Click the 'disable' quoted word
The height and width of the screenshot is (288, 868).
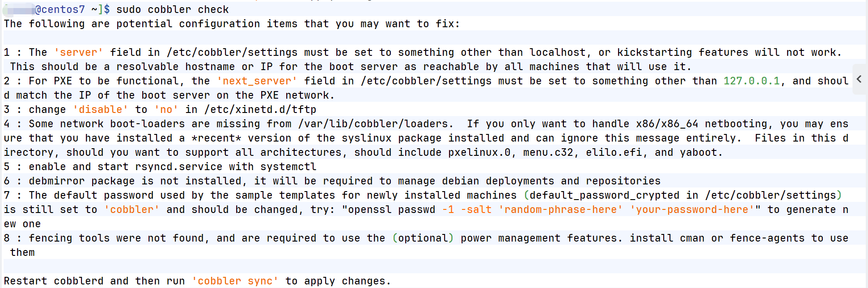tap(101, 109)
